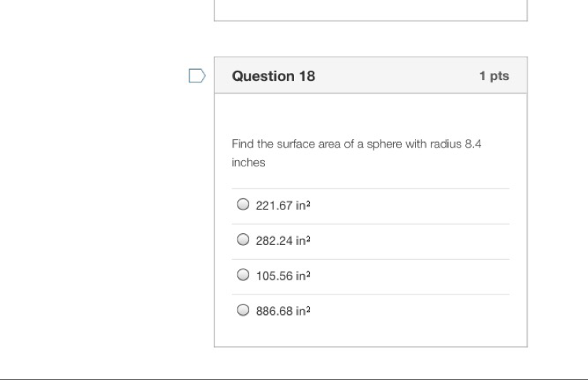The image size is (588, 380).
Task: Click the previous question box above
Action: (370, 9)
